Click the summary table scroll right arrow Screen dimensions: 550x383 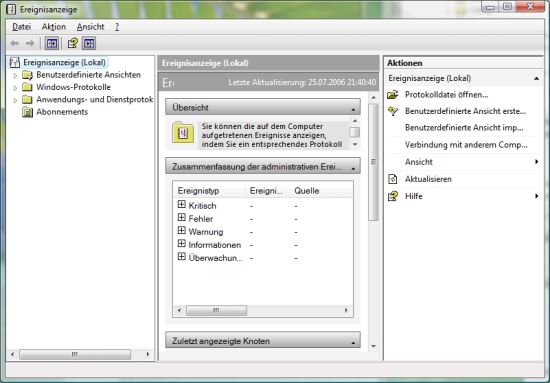tap(346, 310)
